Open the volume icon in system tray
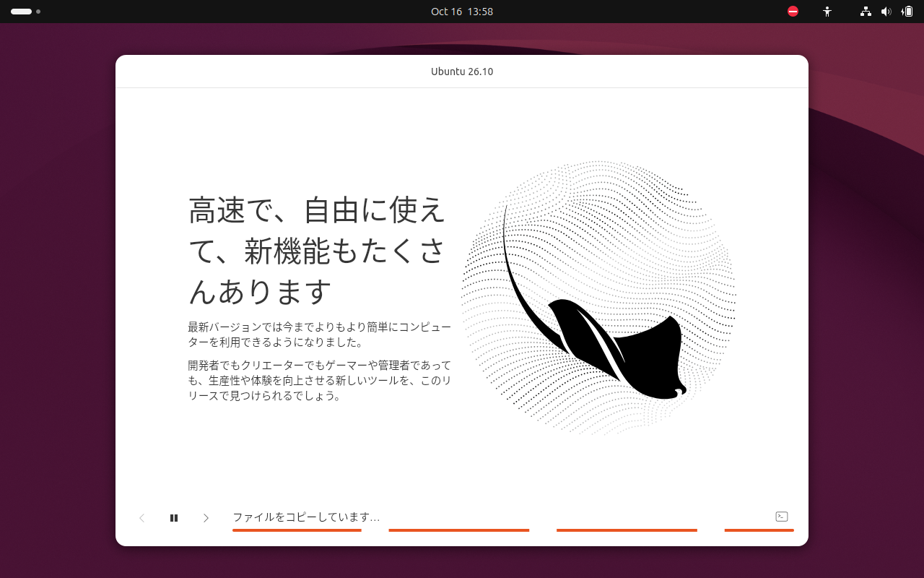Viewport: 924px width, 578px height. pyautogui.click(x=886, y=12)
